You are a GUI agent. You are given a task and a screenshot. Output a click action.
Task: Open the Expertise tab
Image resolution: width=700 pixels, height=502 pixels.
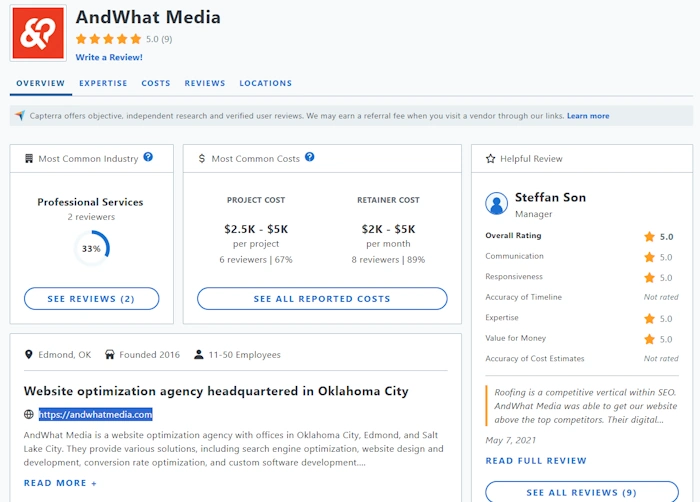[103, 83]
